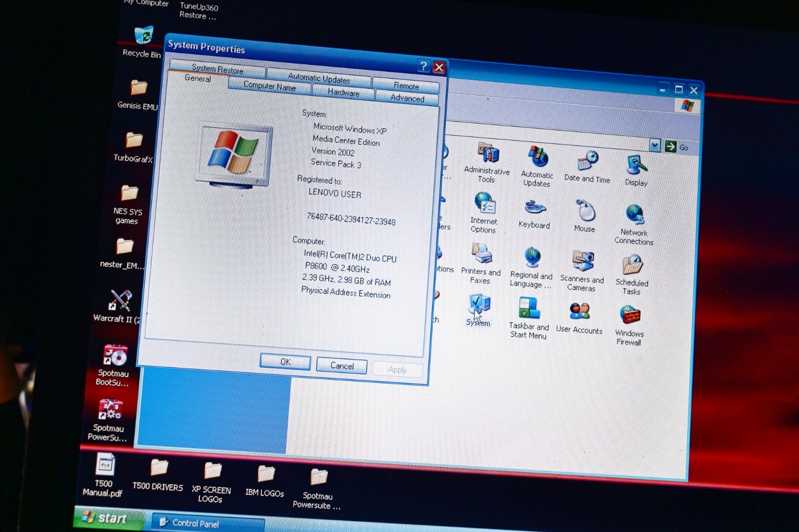Viewport: 799px width, 532px height.
Task: Click the Control Panel taskbar button
Action: pyautogui.click(x=207, y=524)
